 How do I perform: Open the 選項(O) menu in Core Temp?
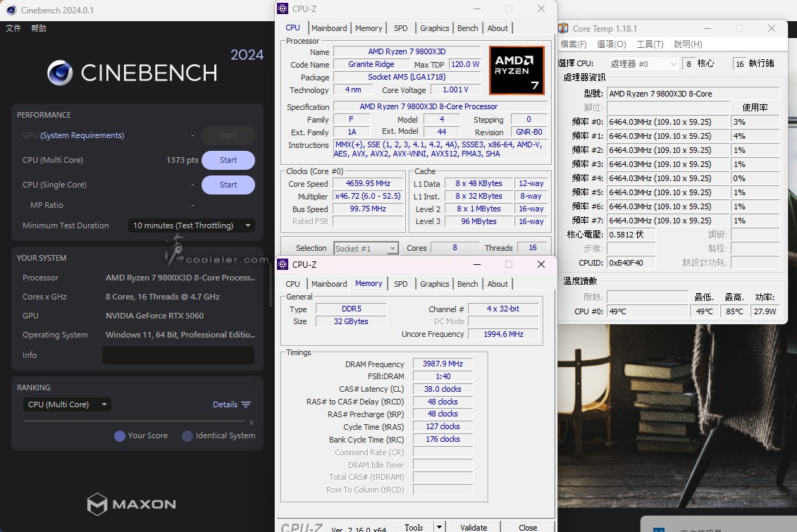(612, 44)
